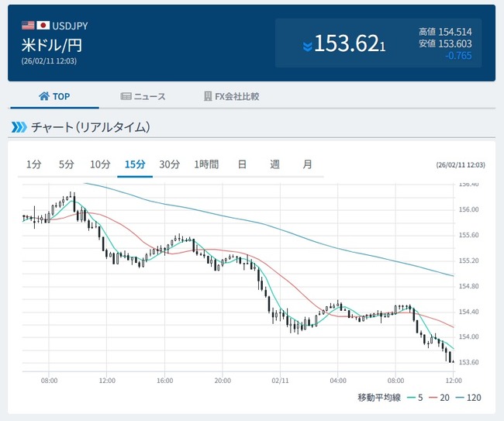Image resolution: width=504 pixels, height=421 pixels.
Task: Show the 1時間 chart
Action: 206,164
